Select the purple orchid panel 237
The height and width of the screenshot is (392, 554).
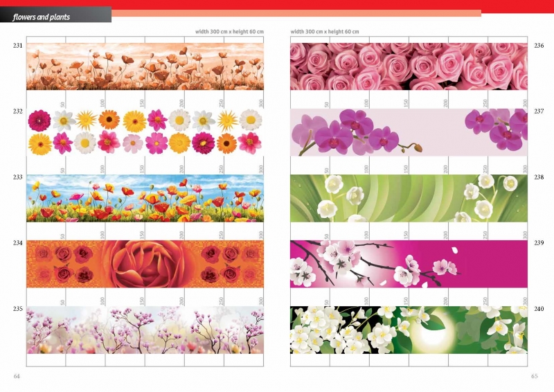tap(409, 132)
